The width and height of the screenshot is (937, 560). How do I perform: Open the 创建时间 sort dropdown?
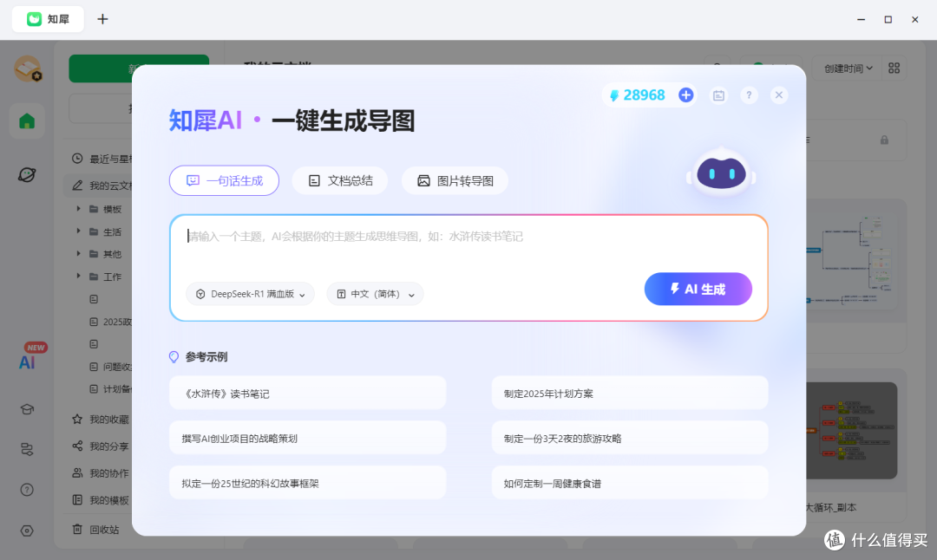point(849,68)
